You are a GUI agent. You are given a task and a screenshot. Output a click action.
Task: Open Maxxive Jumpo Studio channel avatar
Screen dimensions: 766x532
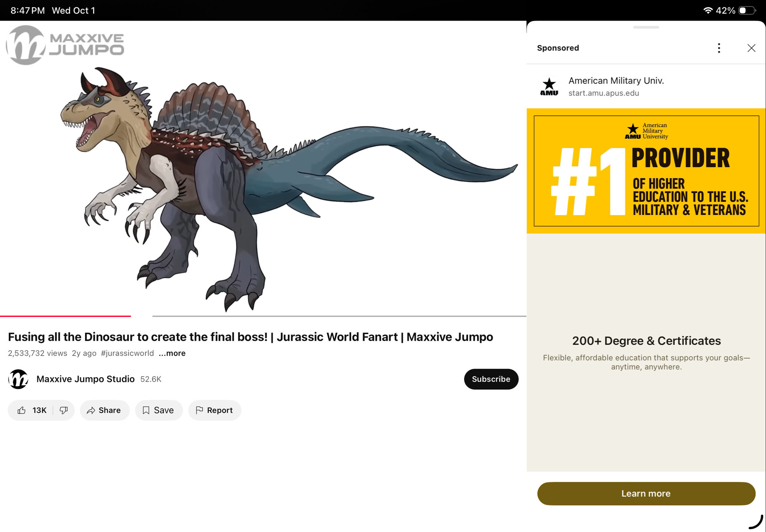tap(18, 379)
